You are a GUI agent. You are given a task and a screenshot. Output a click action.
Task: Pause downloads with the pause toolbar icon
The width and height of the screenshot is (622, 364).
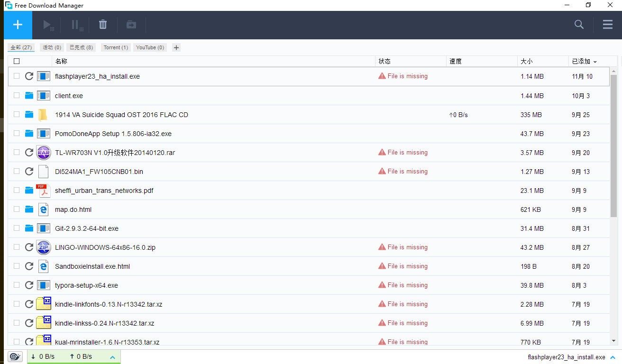pos(77,25)
